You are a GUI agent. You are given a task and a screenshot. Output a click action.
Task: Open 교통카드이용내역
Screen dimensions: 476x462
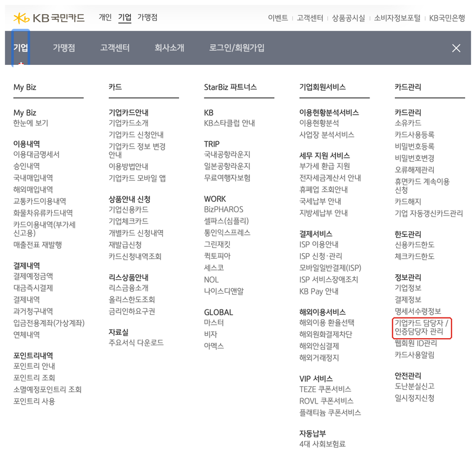pyautogui.click(x=40, y=201)
